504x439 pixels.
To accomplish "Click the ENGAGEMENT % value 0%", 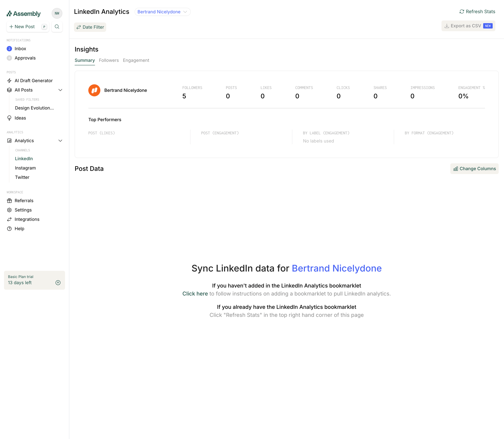I will point(463,96).
